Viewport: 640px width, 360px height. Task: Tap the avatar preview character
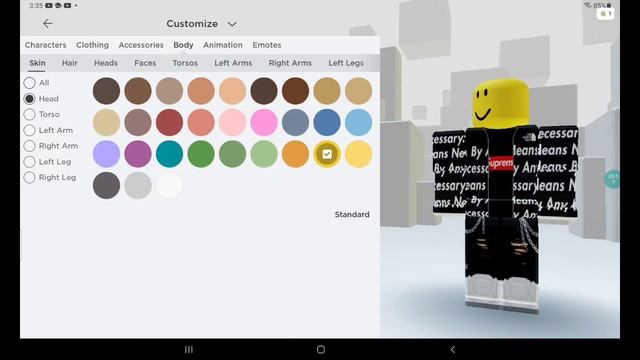click(x=504, y=196)
